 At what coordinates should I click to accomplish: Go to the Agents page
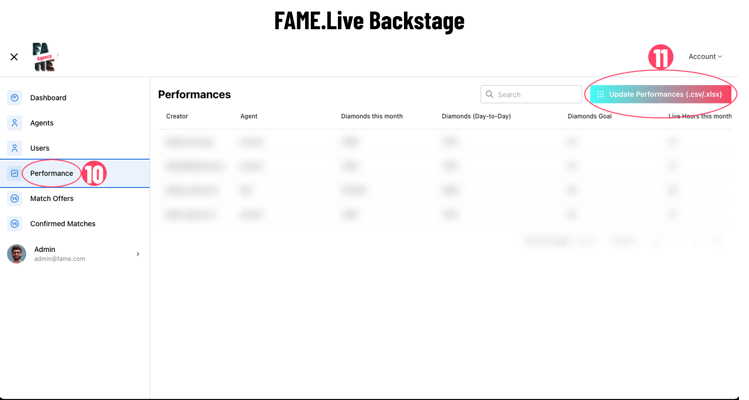(x=42, y=123)
